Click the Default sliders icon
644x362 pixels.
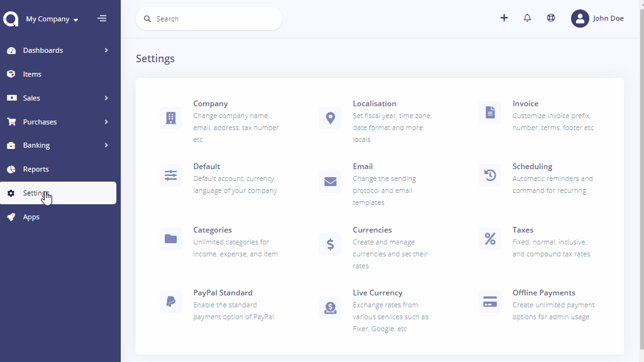click(171, 175)
